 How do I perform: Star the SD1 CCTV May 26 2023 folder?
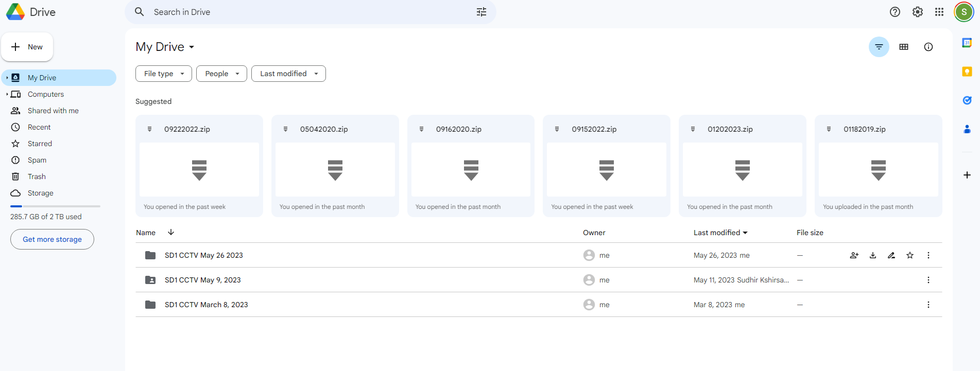tap(910, 255)
